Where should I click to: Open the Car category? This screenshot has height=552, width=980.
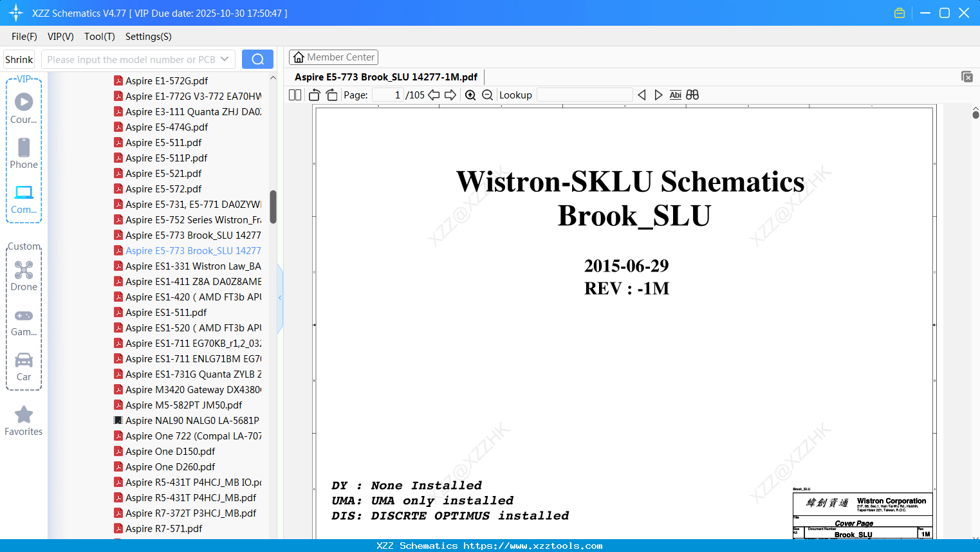pos(24,360)
